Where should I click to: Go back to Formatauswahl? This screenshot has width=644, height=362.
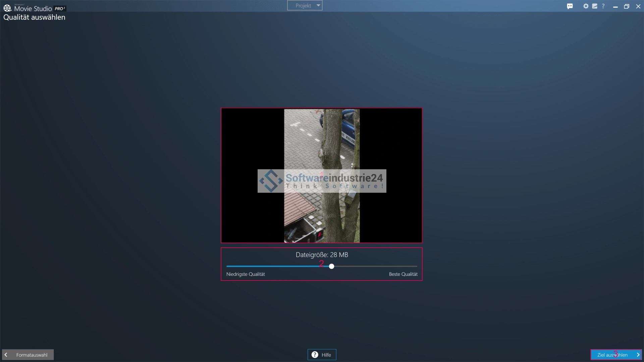32,355
